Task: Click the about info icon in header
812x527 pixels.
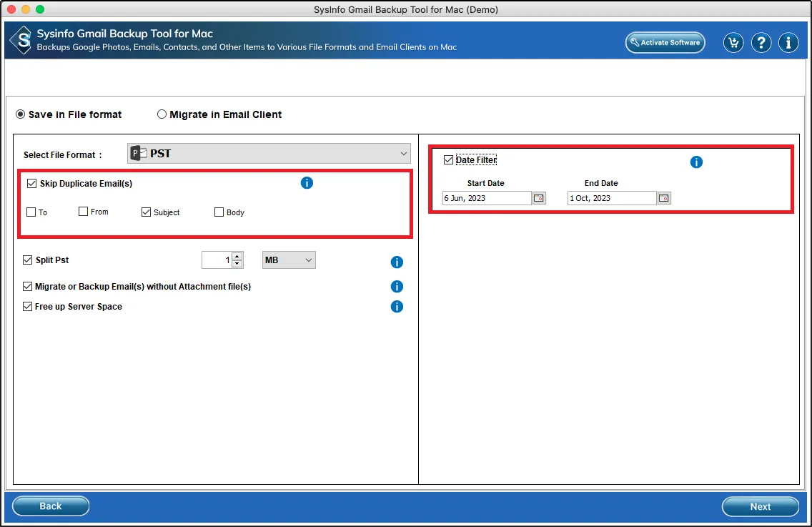Action: point(788,43)
